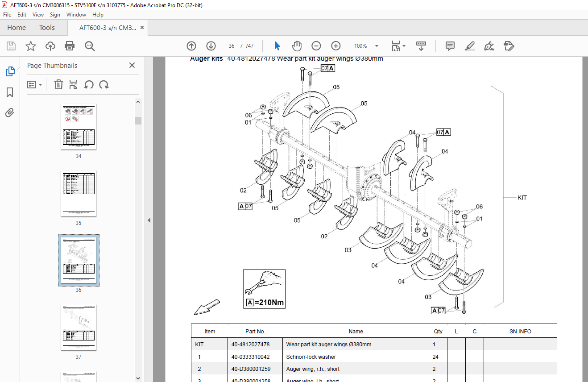
Task: Close the Page Thumbnails panel
Action: [132, 65]
